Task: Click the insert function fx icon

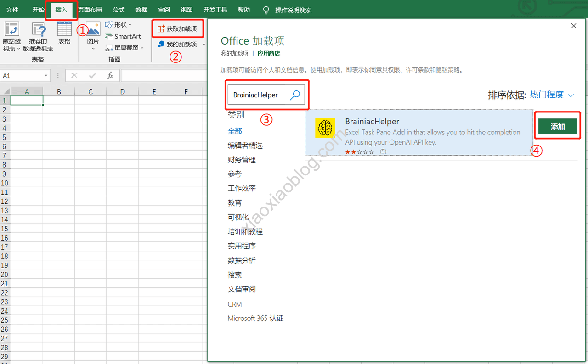Action: point(110,76)
